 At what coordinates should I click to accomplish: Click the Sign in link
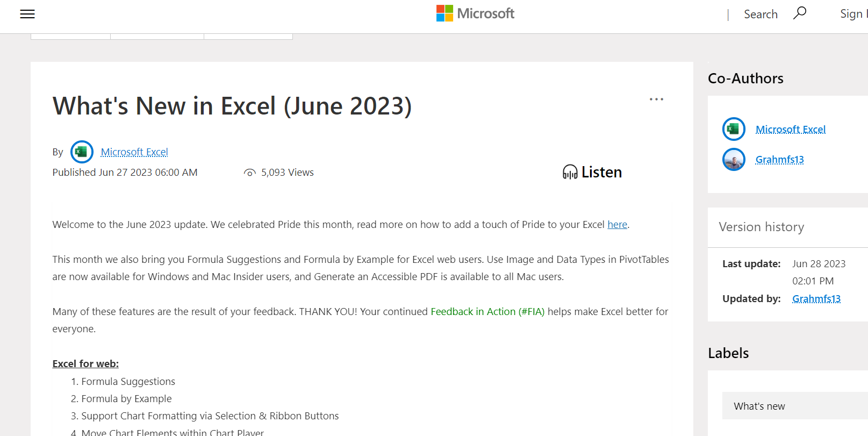[853, 14]
